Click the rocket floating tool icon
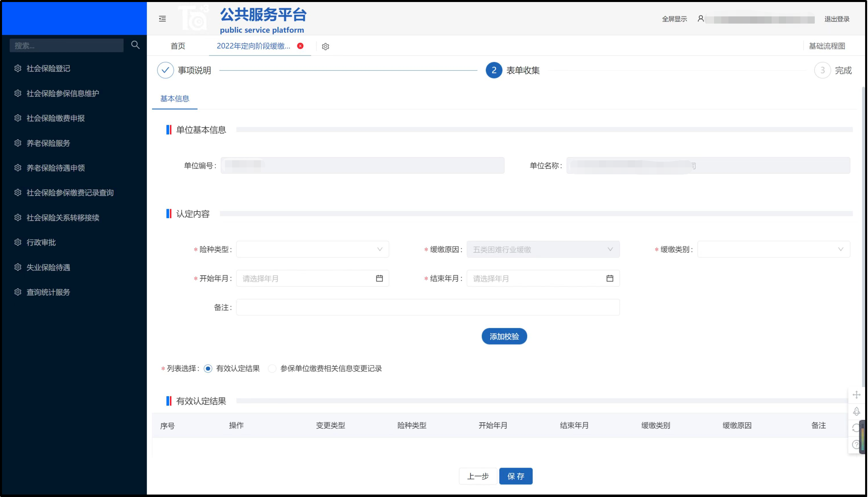The width and height of the screenshot is (868, 497). [x=856, y=412]
